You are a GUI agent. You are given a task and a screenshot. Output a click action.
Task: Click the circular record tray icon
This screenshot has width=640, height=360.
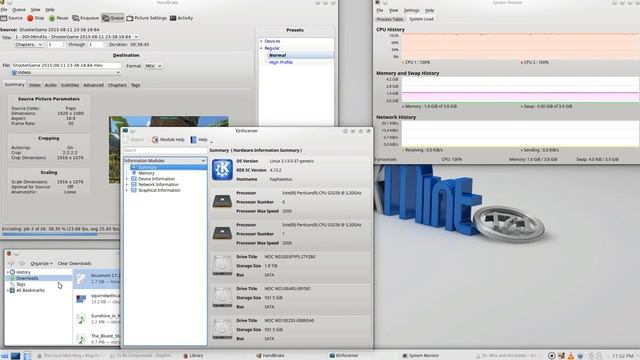tap(551, 356)
